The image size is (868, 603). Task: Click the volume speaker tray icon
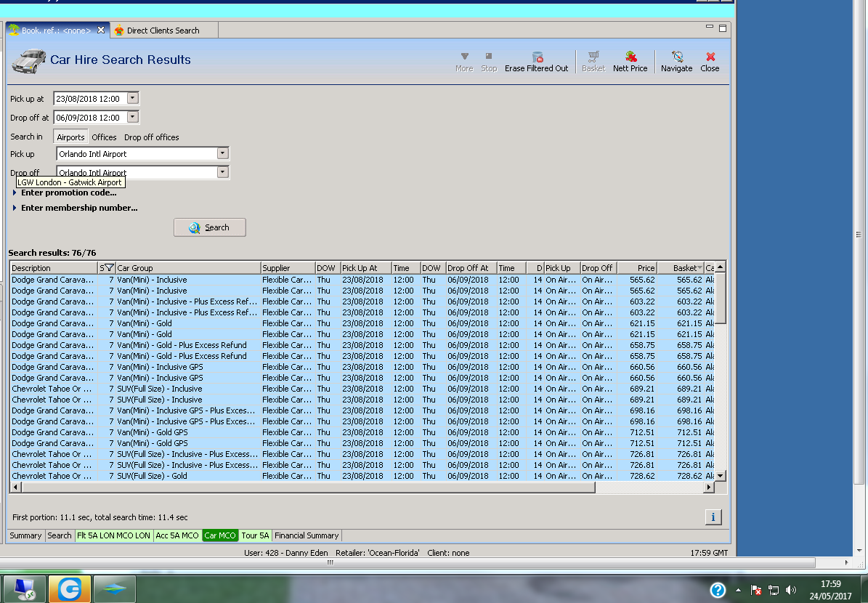[x=791, y=590]
